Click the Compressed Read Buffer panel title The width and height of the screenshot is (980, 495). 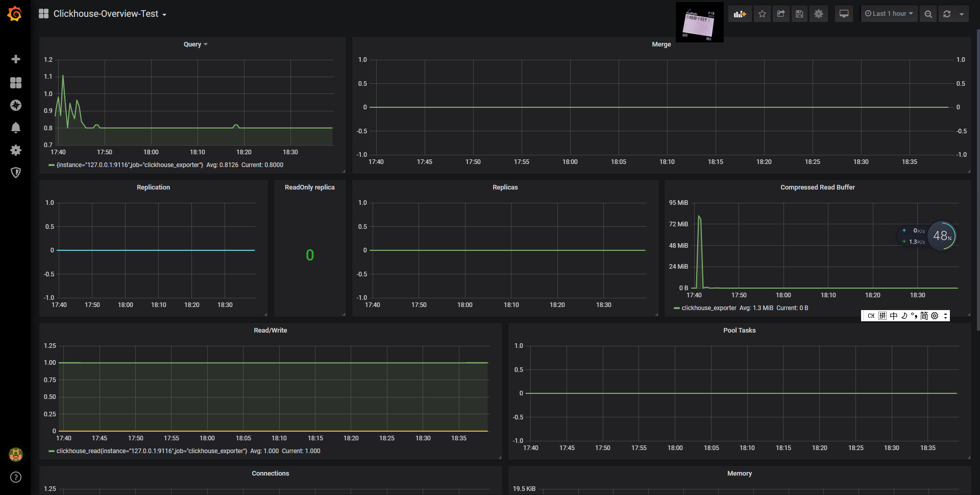coord(818,187)
